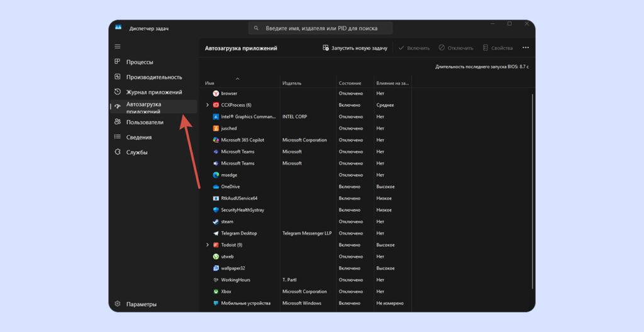
Task: Click the Microsoft 365 Copilot icon
Action: (x=216, y=140)
